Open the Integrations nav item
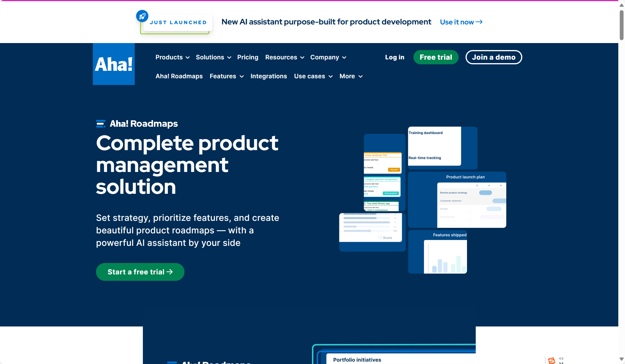The height and width of the screenshot is (364, 625). click(269, 76)
